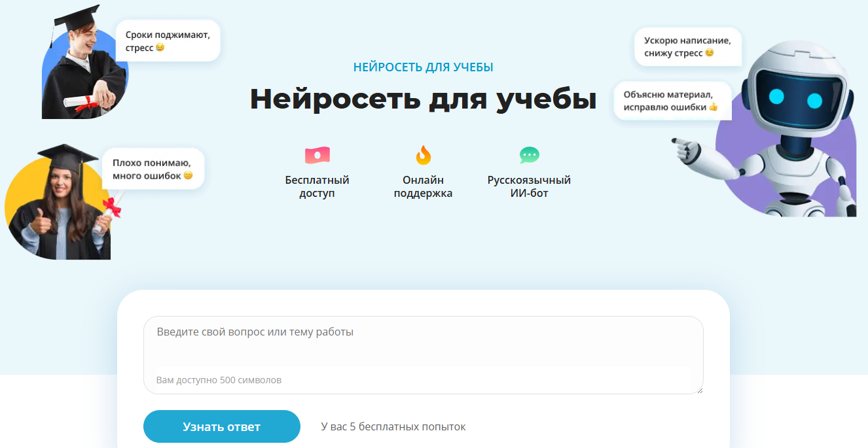Click inside the question input field
The image size is (868, 448).
422,347
